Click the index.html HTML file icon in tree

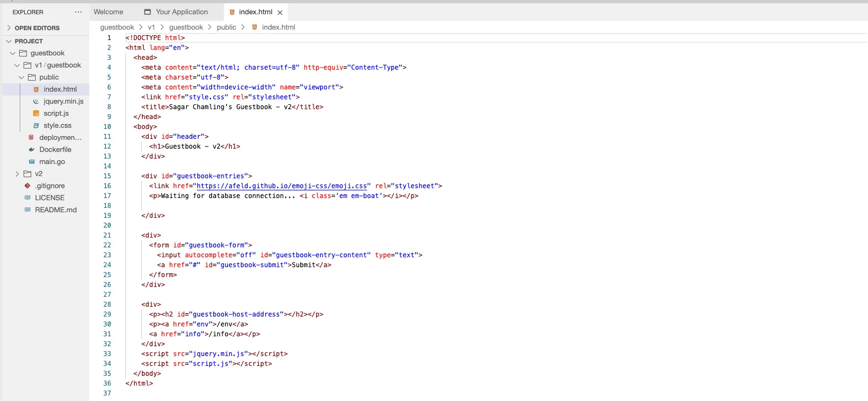pyautogui.click(x=36, y=89)
